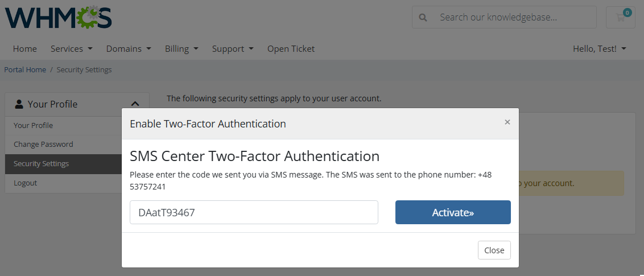This screenshot has width=644, height=276.
Task: Follow the Portal Home breadcrumb link
Action: click(x=25, y=70)
